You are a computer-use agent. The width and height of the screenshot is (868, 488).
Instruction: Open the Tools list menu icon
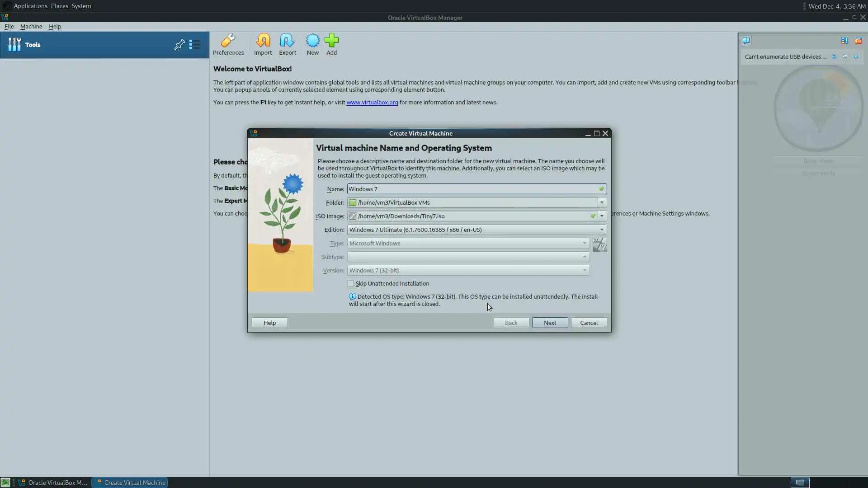(194, 44)
